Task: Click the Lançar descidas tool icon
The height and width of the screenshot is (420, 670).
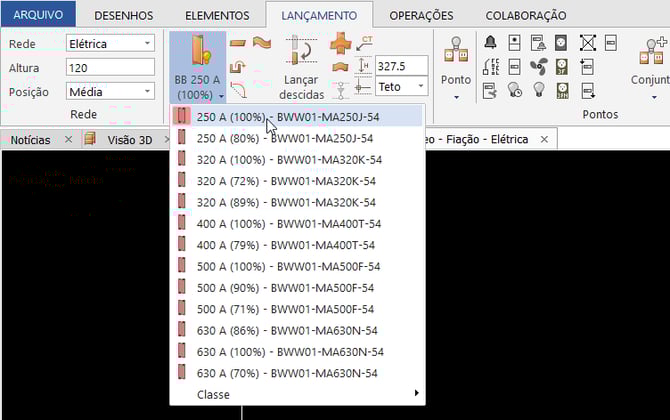Action: point(303,52)
